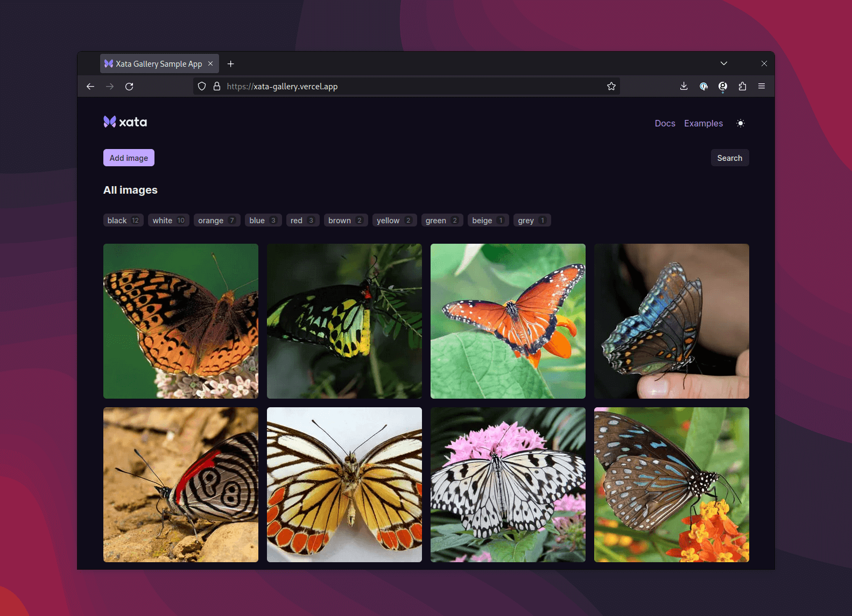Filter by the green tag
This screenshot has width=852, height=616.
point(442,220)
